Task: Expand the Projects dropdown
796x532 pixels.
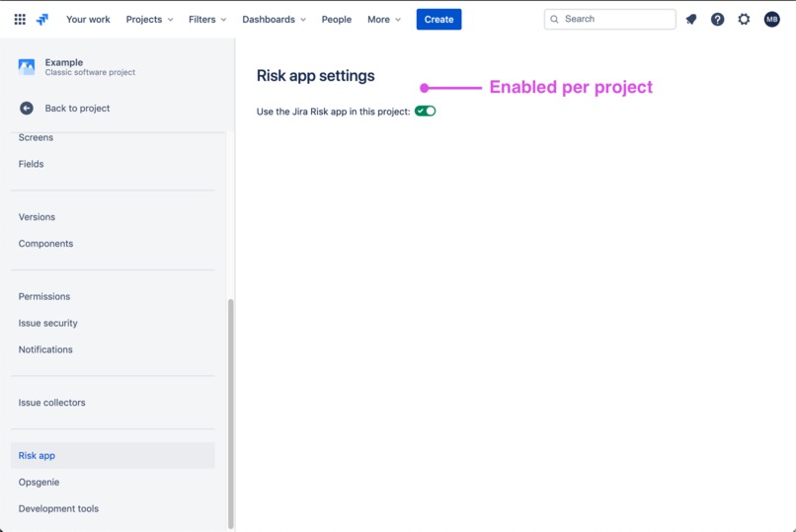Action: pyautogui.click(x=149, y=20)
